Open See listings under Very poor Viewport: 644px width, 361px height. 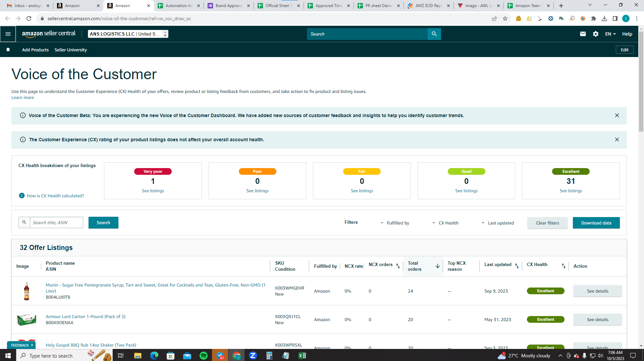[153, 191]
